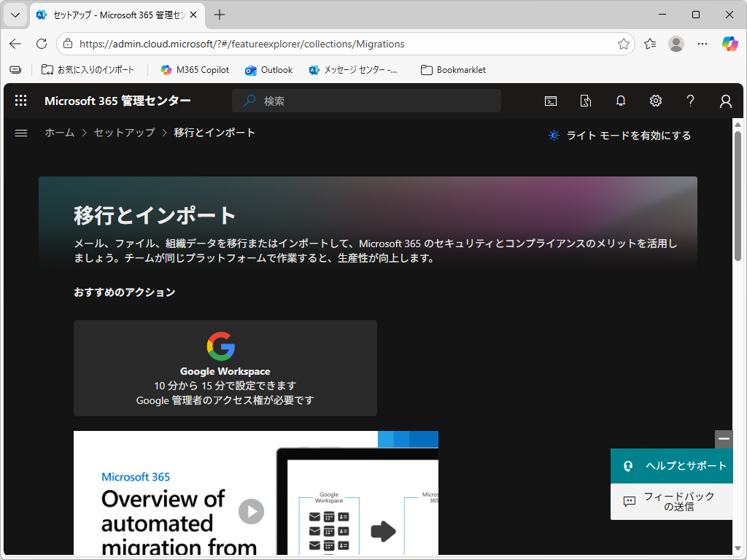Open the mobile app icon in the header

pos(586,101)
